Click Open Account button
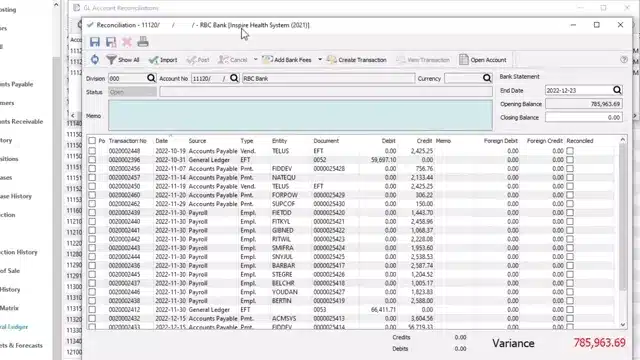This screenshot has width=640, height=360. tap(483, 60)
